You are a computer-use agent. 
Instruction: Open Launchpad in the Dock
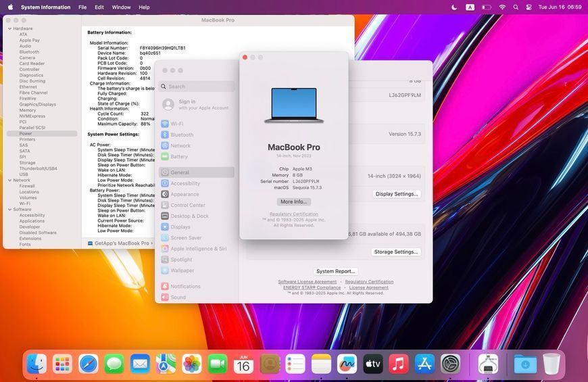click(x=62, y=364)
